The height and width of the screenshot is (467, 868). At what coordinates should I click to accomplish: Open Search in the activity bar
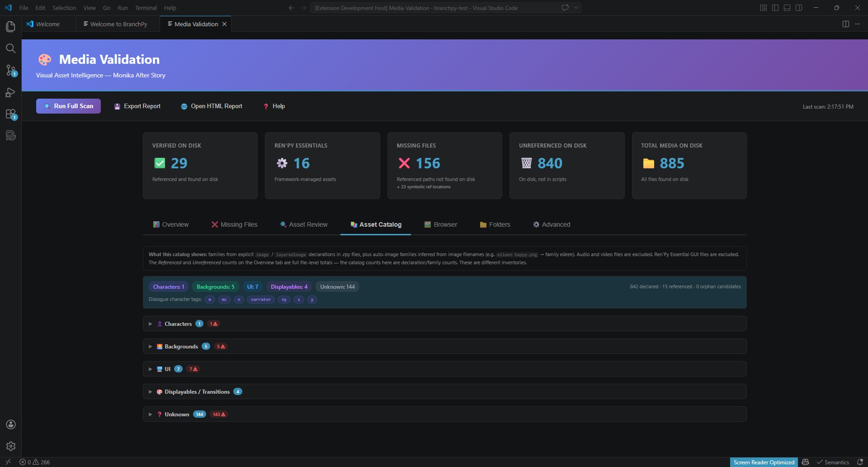click(x=10, y=48)
